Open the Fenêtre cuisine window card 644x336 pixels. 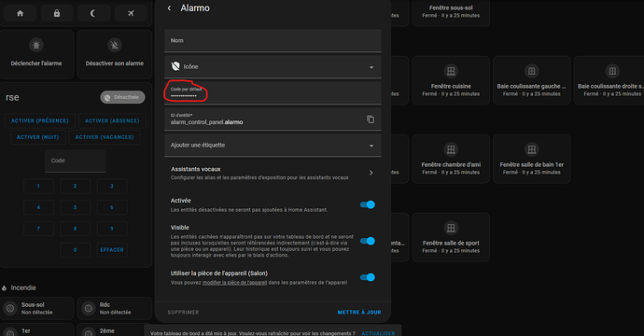click(451, 80)
